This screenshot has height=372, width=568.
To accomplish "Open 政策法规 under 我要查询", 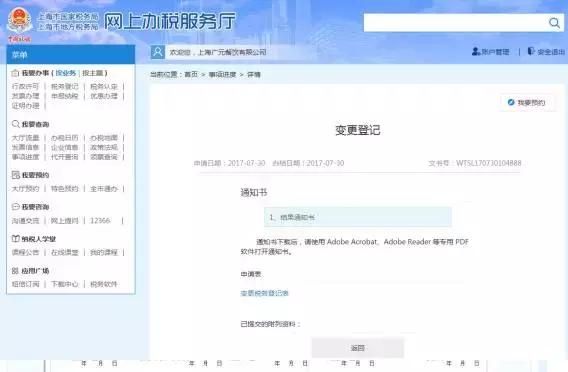I will 104,147.
